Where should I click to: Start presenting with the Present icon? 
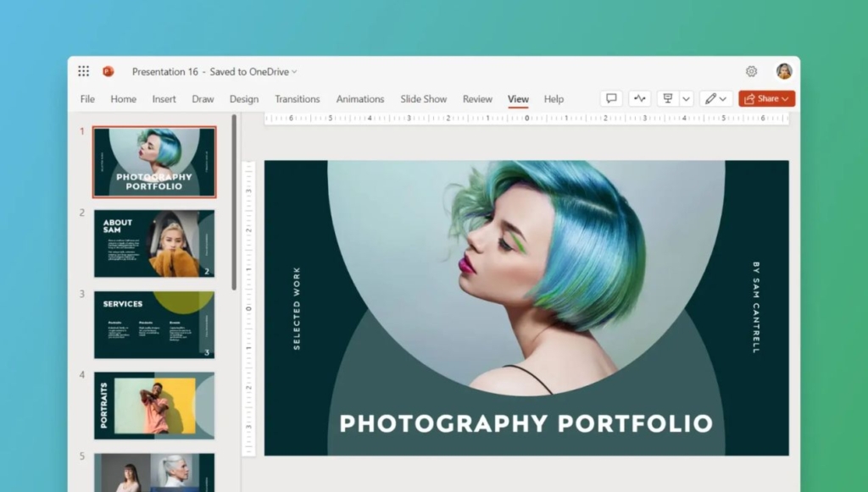[668, 99]
